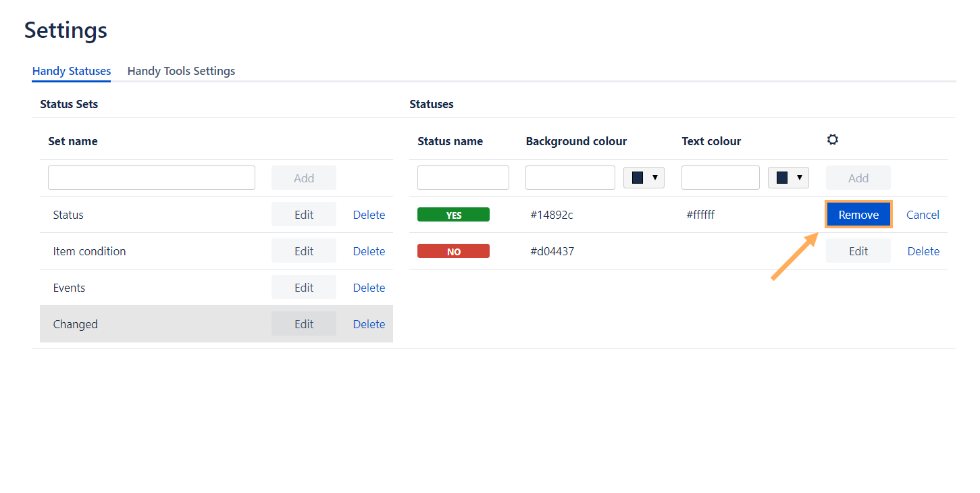Screen dimensions: 980x493
Task: Select the Handy Statuses tab
Action: pyautogui.click(x=71, y=71)
